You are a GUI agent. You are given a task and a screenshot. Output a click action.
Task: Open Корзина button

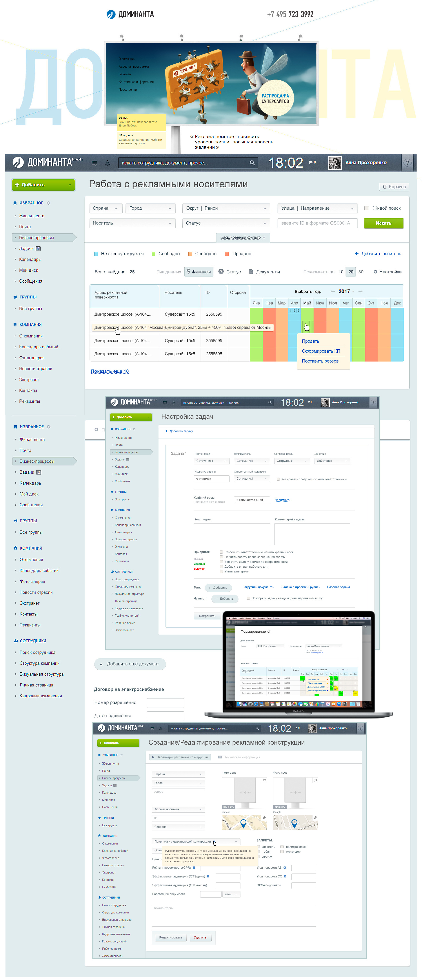click(x=394, y=187)
